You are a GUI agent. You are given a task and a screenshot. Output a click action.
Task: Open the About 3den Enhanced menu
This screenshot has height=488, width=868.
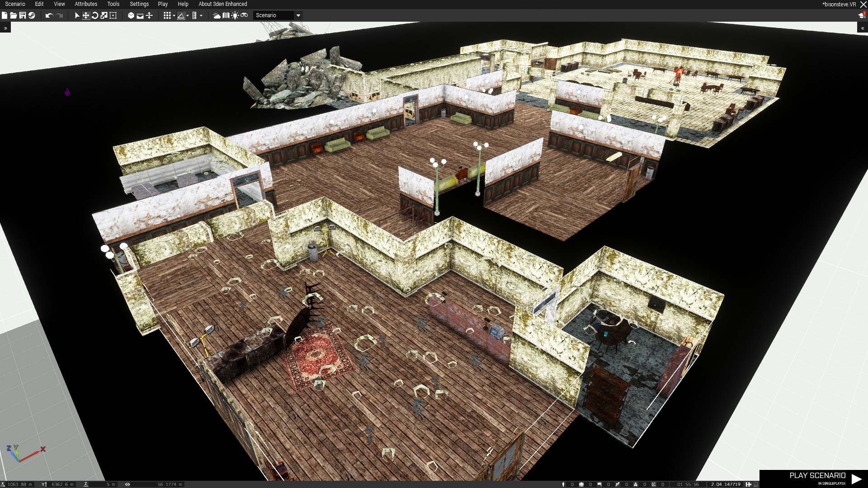pyautogui.click(x=223, y=4)
